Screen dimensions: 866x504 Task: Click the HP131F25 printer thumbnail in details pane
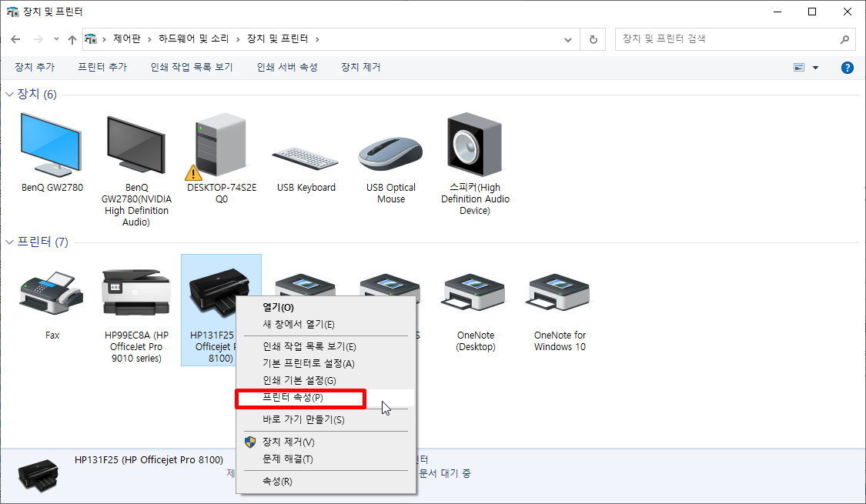click(38, 475)
